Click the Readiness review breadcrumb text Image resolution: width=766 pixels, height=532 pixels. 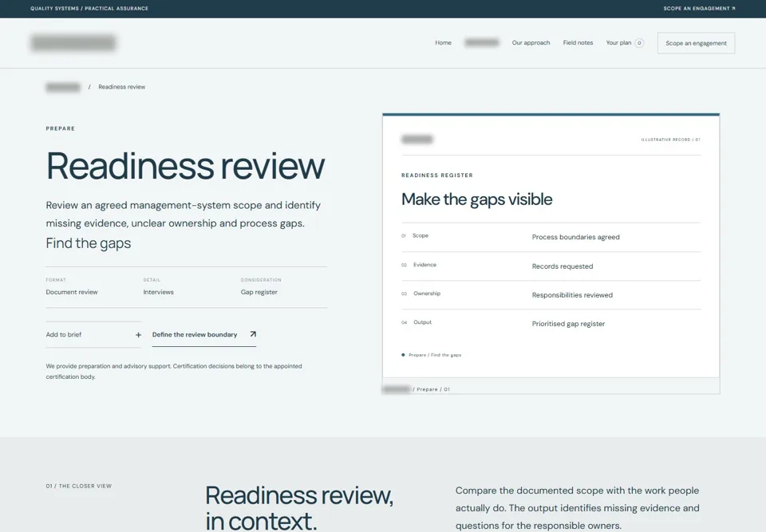(x=121, y=87)
